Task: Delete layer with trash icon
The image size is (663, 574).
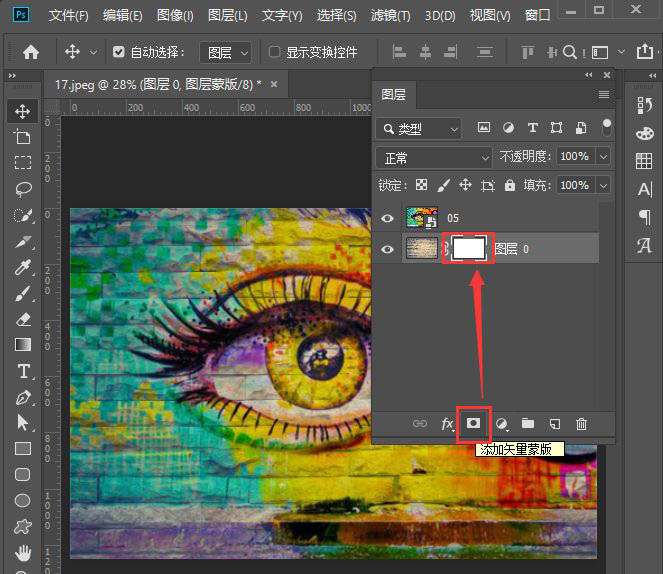Action: pyautogui.click(x=581, y=424)
